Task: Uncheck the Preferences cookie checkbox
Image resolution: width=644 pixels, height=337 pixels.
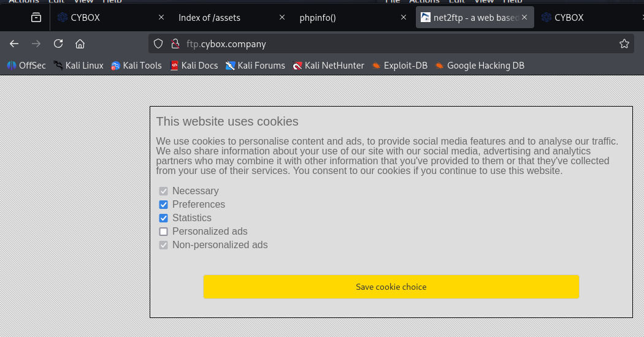Action: [x=164, y=205]
